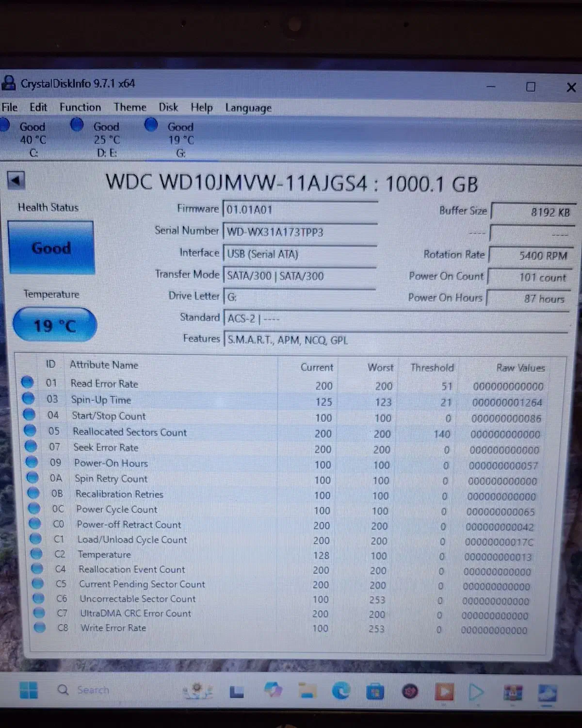Click the Serial Number field
This screenshot has width=582, height=728.
(300, 232)
